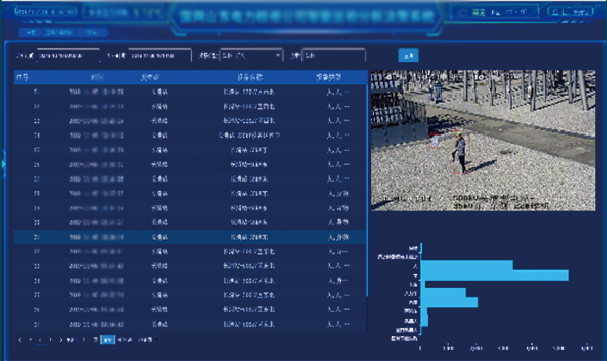Click the jump-to-page number box
The image size is (607, 361).
(x=83, y=340)
